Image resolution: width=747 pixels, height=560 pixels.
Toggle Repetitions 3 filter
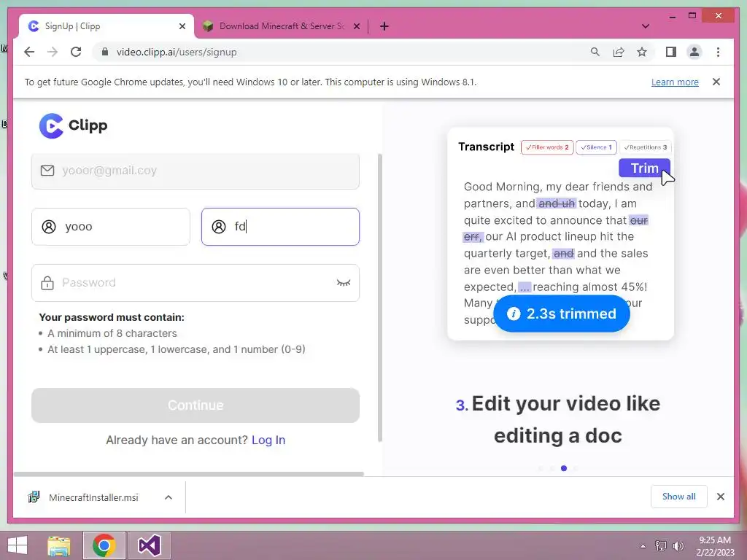(x=645, y=147)
